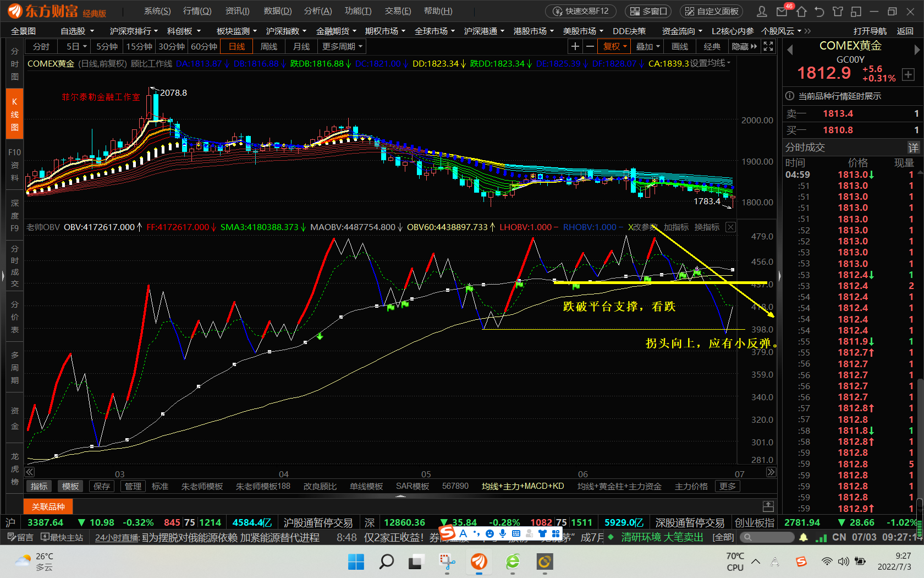Select the 60分钟 period
This screenshot has width=924, height=578.
pos(204,47)
